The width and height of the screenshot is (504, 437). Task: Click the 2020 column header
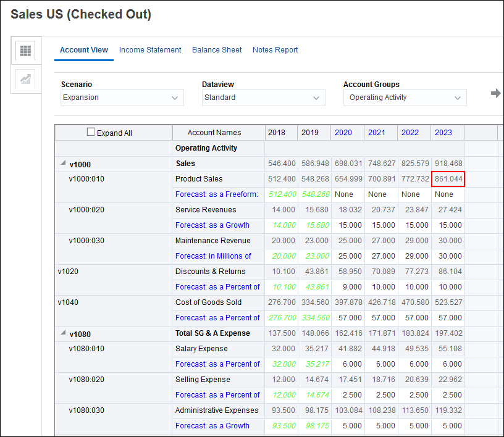click(x=343, y=133)
